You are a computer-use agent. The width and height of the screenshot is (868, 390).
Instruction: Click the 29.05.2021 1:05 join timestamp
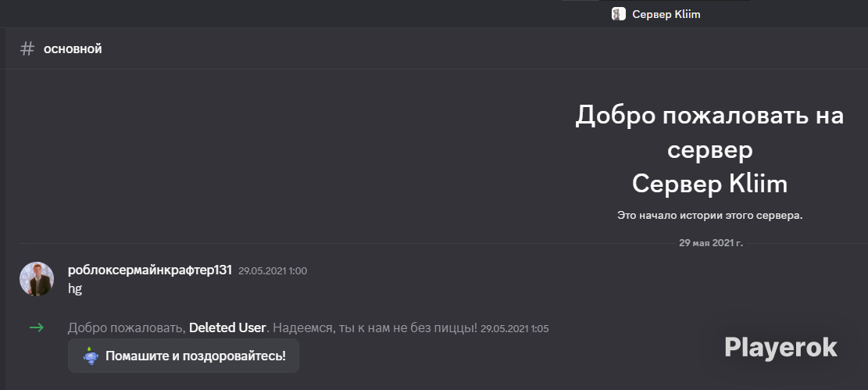click(x=514, y=328)
